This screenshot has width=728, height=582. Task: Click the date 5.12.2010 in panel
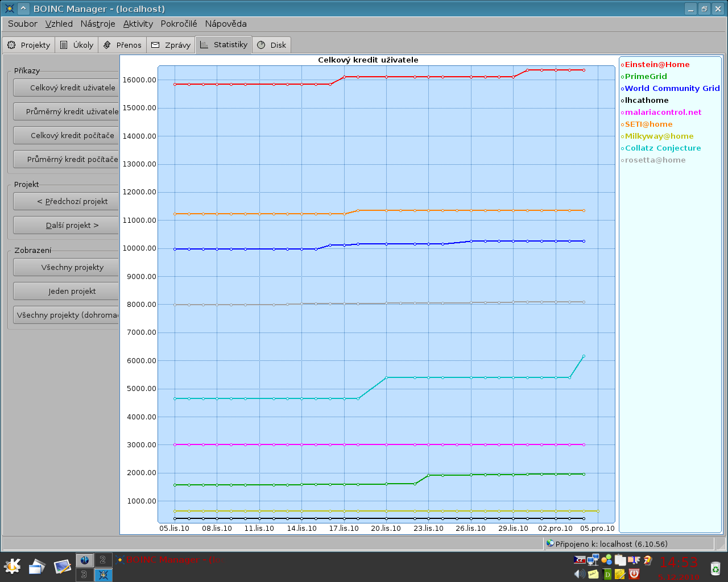click(x=679, y=577)
